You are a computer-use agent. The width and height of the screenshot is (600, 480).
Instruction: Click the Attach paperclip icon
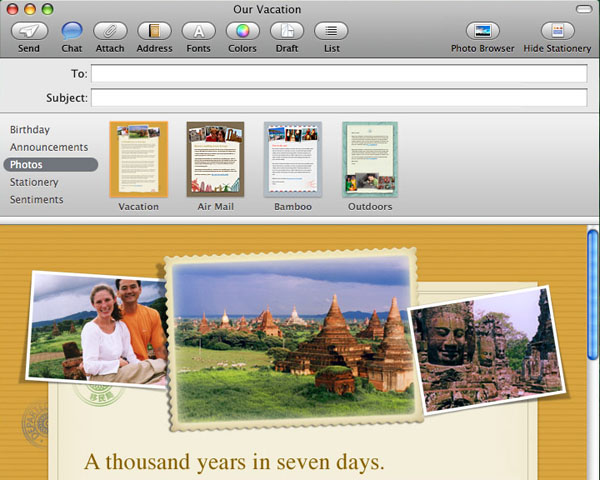pos(110,31)
